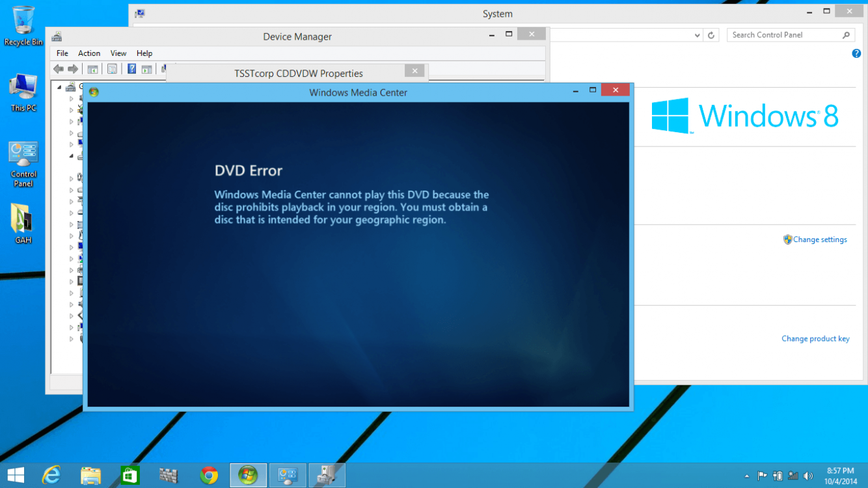Open the network signal tray icon
Viewport: 868px width, 488px height.
tap(793, 476)
